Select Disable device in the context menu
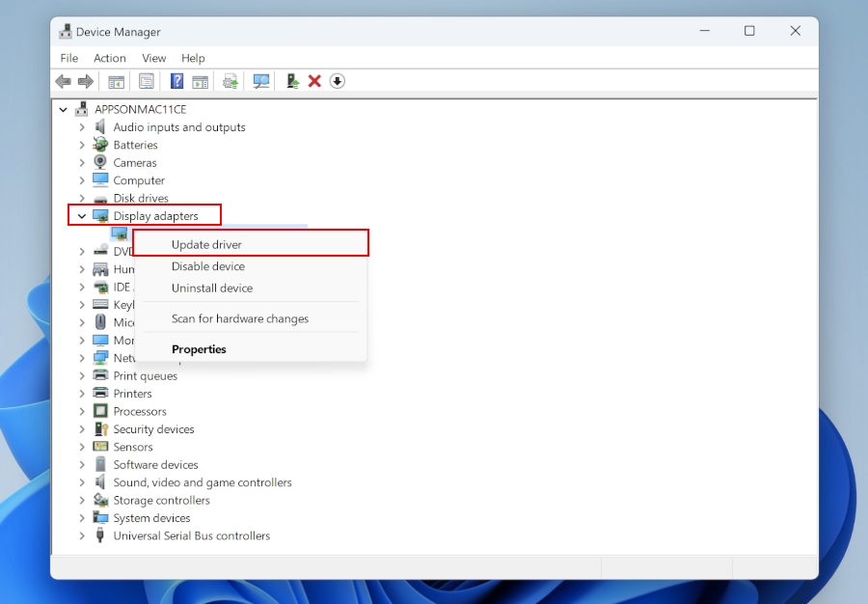This screenshot has height=604, width=868. [208, 266]
